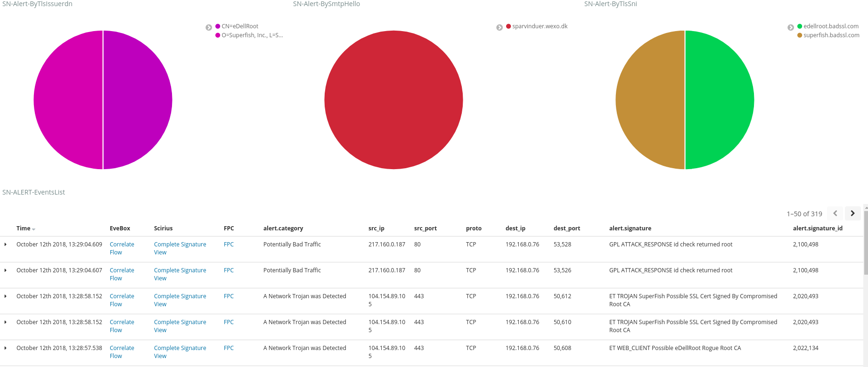Click the Scirius column header
868x367 pixels.
[x=163, y=228]
